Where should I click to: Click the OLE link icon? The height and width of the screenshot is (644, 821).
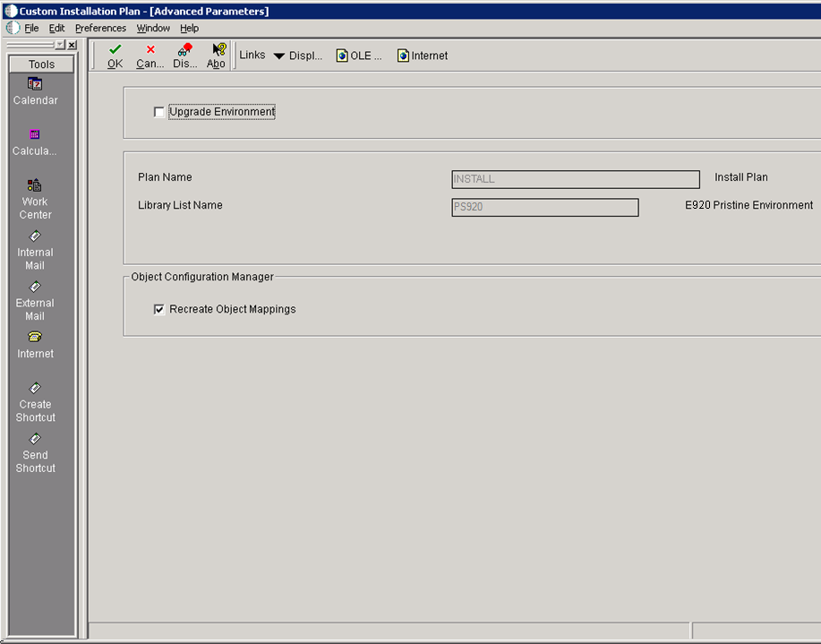coord(359,56)
